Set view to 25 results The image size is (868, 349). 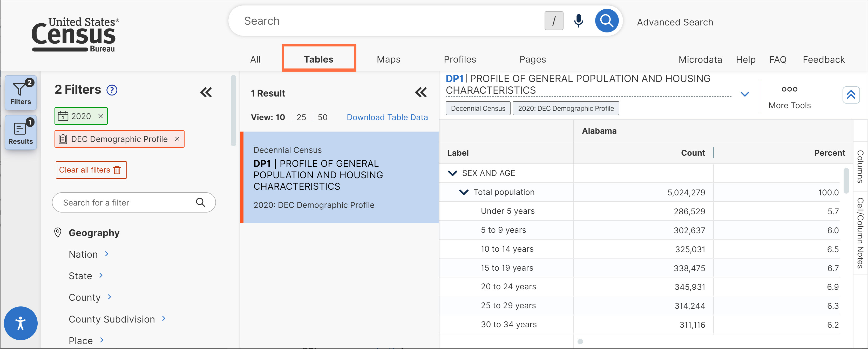301,117
